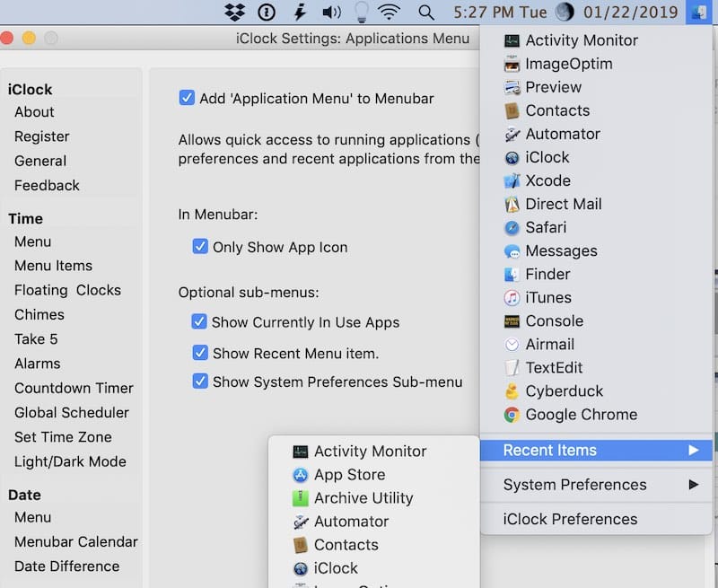Click the Automator robot icon in running apps

[512, 134]
